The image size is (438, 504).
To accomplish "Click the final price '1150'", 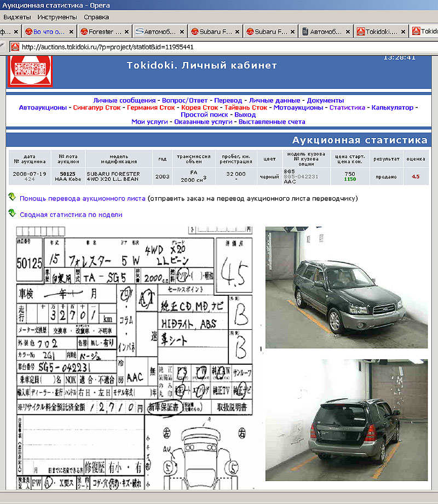I will pos(350,179).
